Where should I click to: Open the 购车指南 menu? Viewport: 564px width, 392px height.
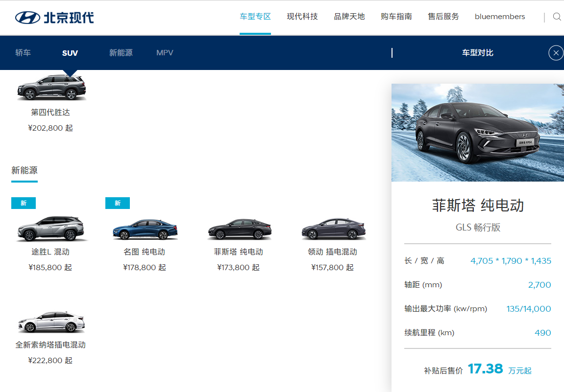396,17
